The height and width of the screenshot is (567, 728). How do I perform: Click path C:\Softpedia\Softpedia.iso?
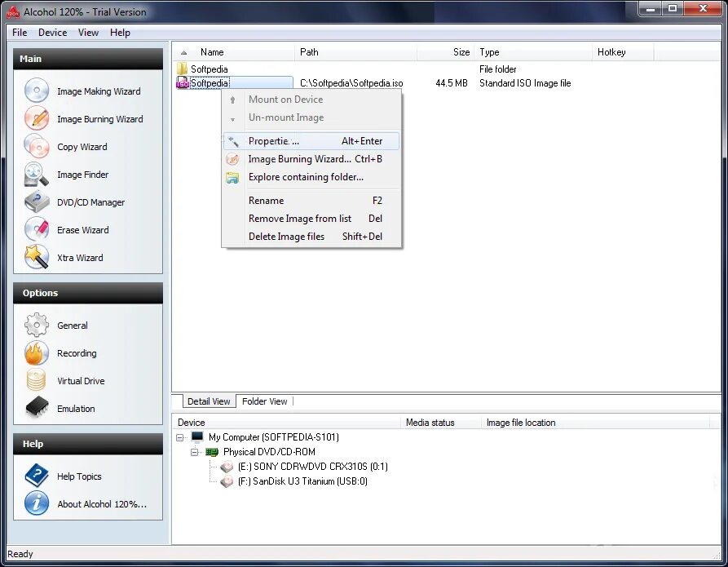351,83
